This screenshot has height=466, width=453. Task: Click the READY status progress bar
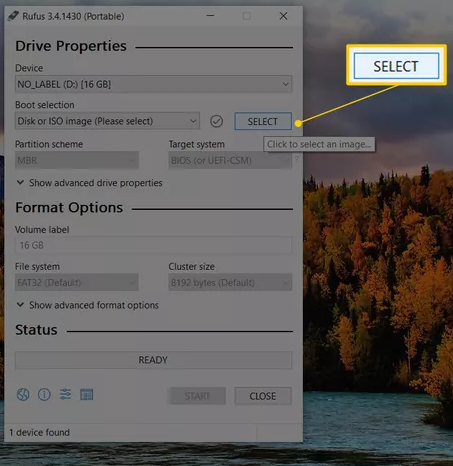153,360
